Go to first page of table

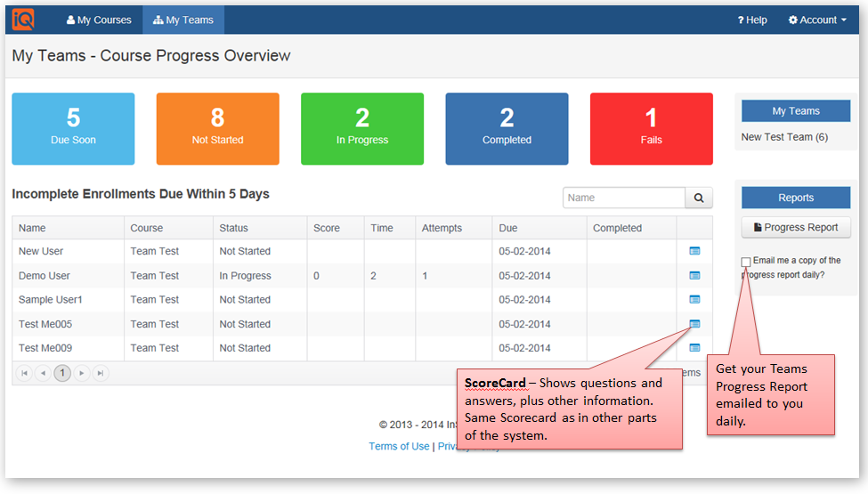pyautogui.click(x=24, y=373)
